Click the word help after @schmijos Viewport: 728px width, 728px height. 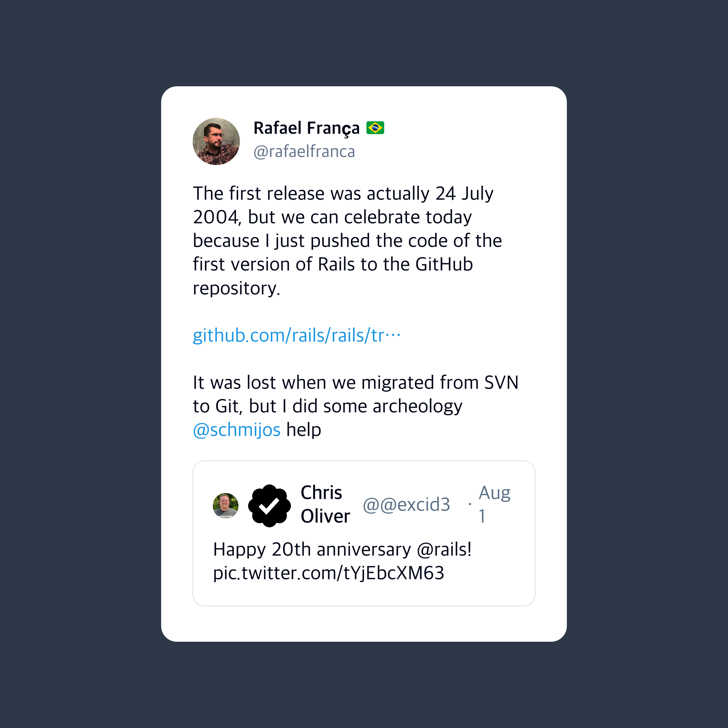coord(304,430)
